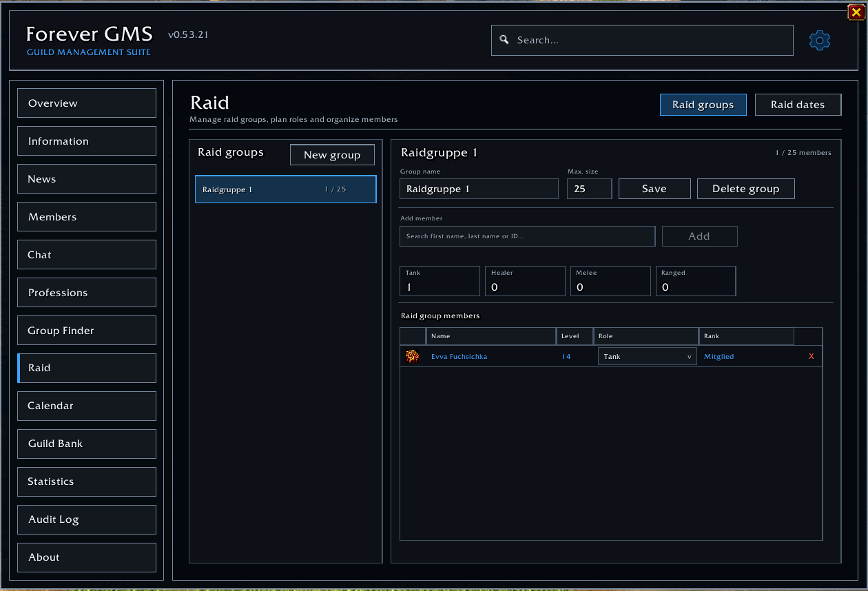Open the Role dropdown for Evva Fuchsichka
Viewport: 868px width, 591px height.
(647, 356)
